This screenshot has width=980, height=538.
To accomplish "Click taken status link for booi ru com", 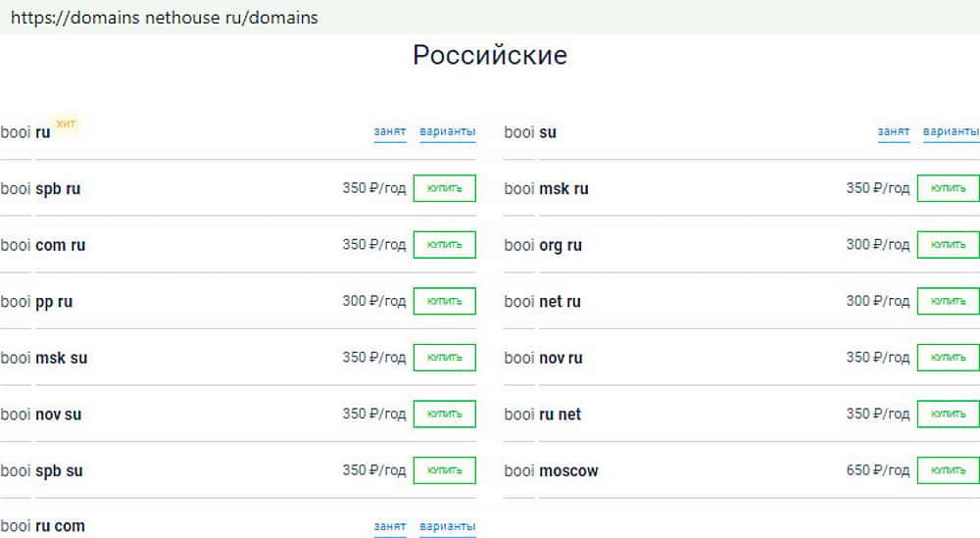I will click(390, 526).
